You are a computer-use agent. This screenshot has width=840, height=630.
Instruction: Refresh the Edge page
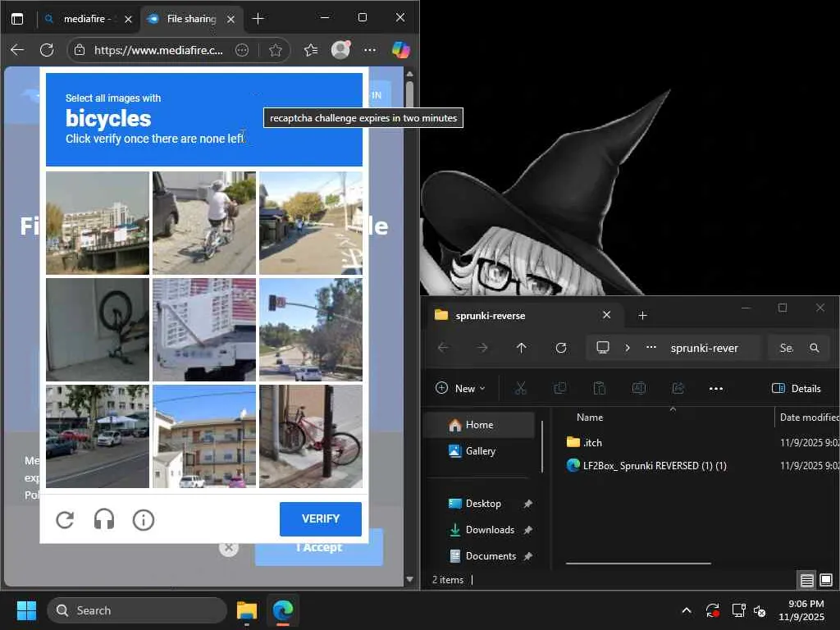[47, 50]
